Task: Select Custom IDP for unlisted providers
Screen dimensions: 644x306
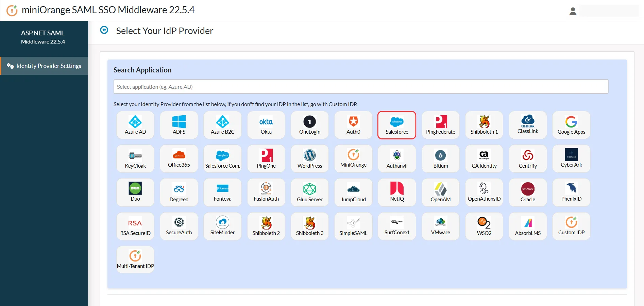Action: (x=571, y=226)
